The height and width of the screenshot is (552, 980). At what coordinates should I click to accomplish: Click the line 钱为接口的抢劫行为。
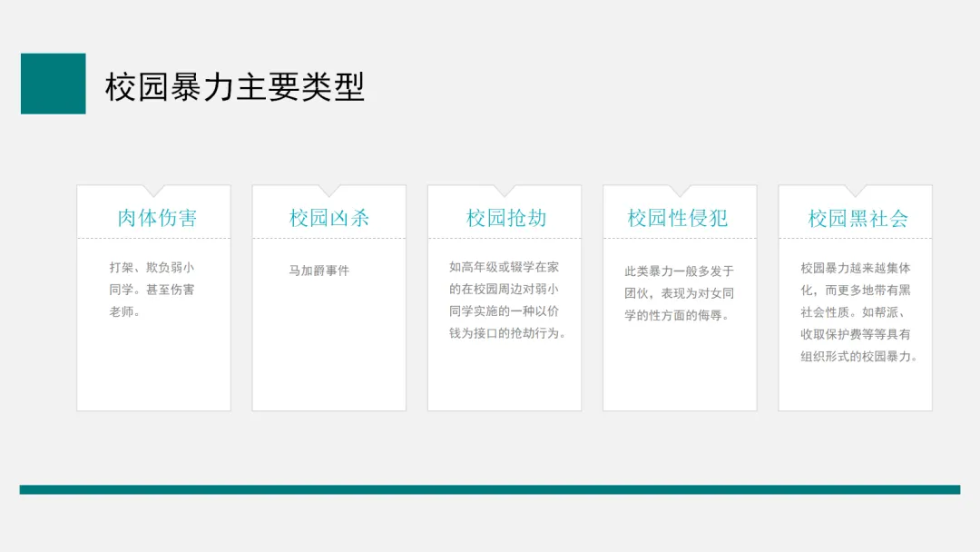(507, 333)
